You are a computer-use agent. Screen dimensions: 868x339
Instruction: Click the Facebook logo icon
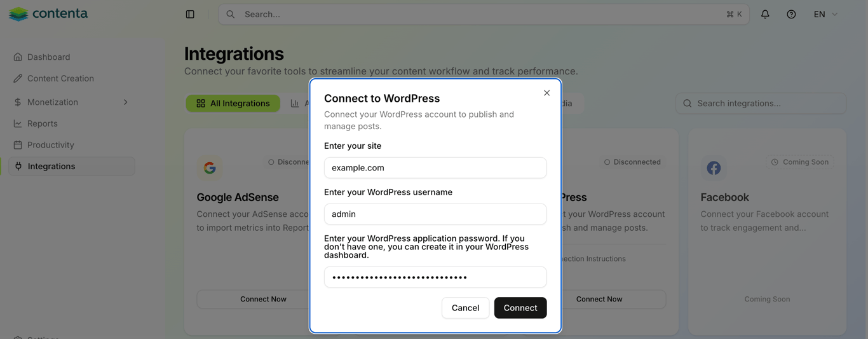point(714,168)
